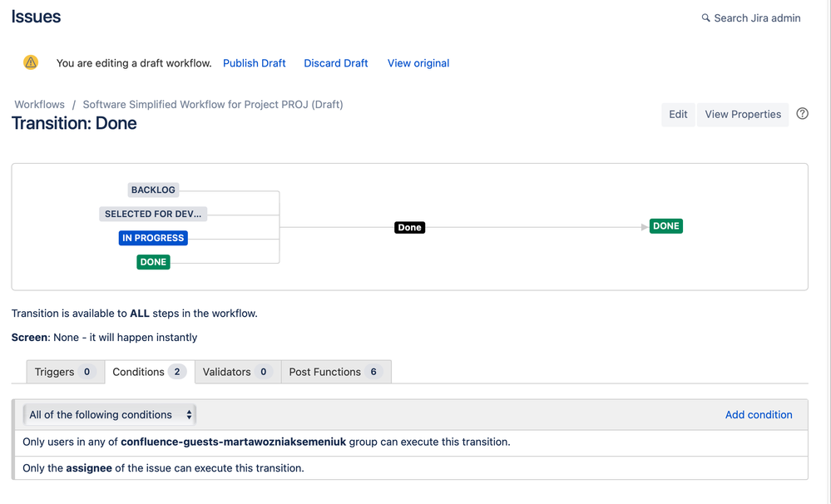This screenshot has width=831, height=504.
Task: Open the View original link
Action: 418,63
